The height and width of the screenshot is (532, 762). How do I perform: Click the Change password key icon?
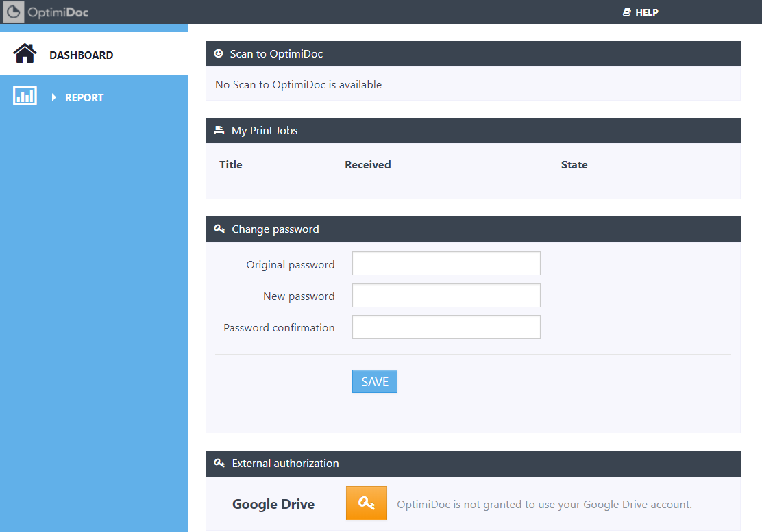[x=219, y=229]
